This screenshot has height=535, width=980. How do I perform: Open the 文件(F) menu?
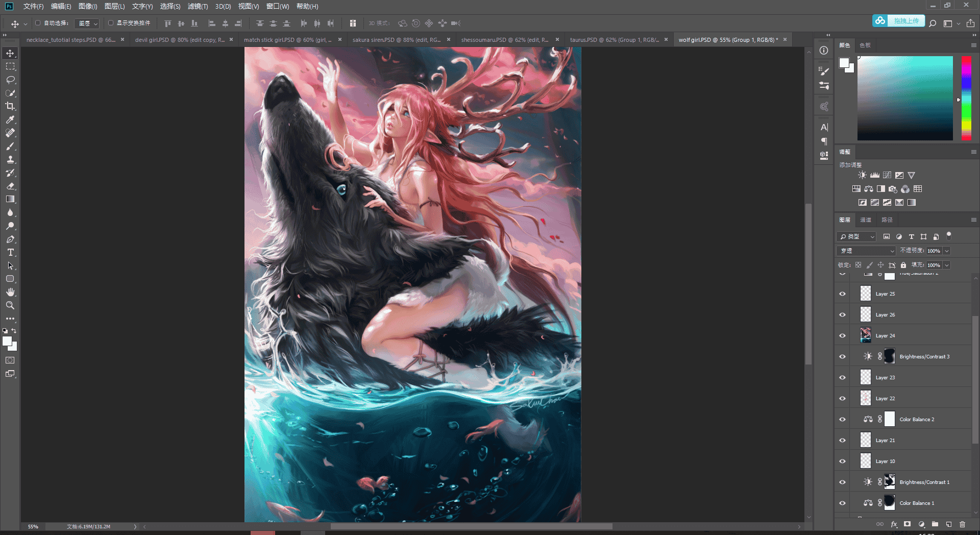[34, 7]
